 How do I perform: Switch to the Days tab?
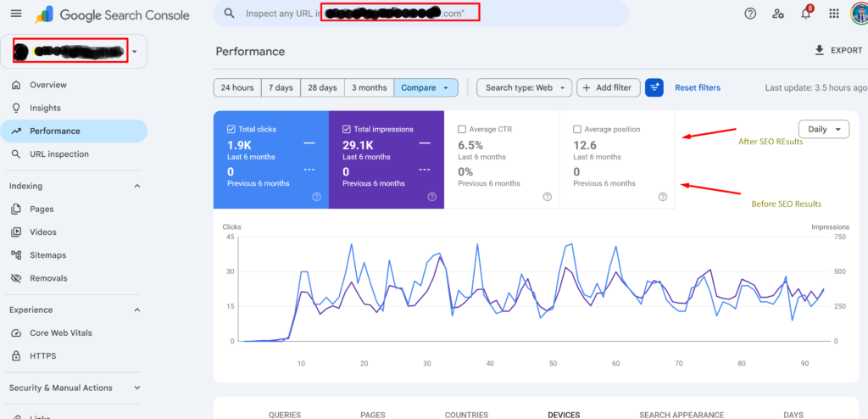click(793, 415)
